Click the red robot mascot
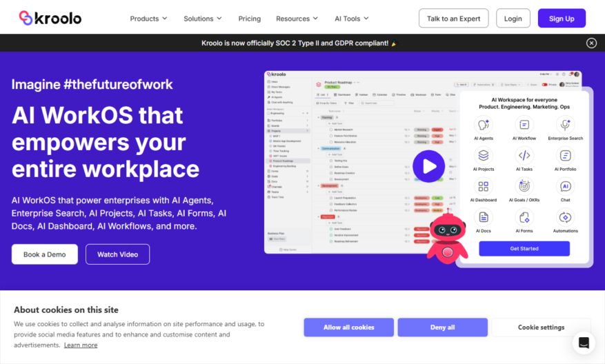The height and width of the screenshot is (364, 605). click(447, 238)
